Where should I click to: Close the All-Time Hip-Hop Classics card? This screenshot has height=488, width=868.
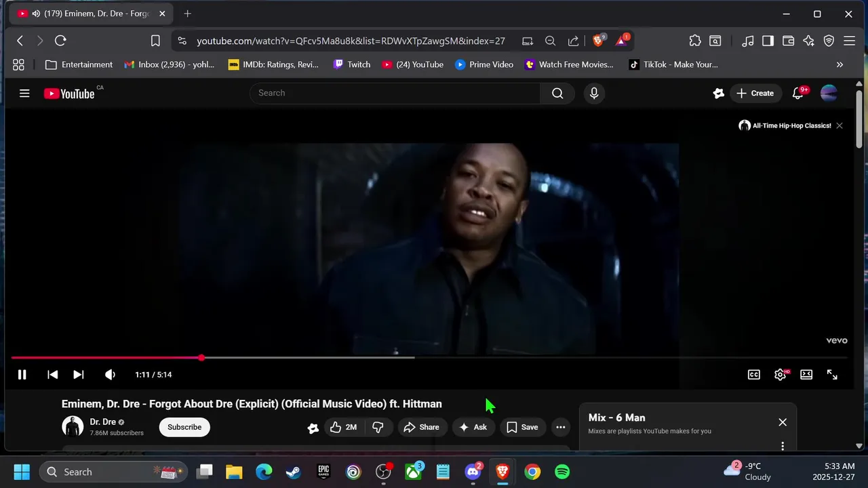click(840, 125)
